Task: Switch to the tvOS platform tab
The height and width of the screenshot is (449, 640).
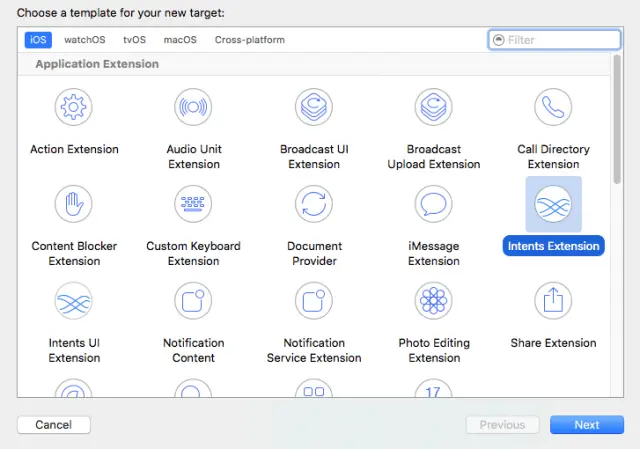Action: [134, 40]
